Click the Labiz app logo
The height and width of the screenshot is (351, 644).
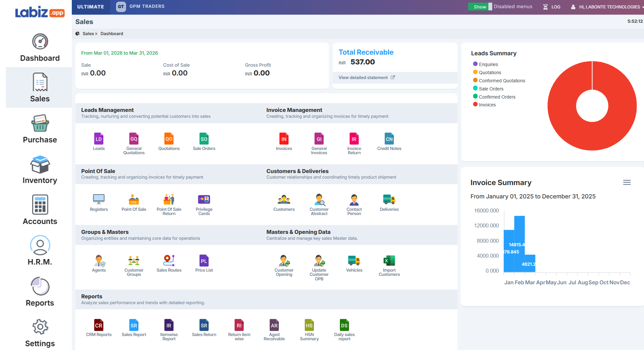click(x=40, y=12)
